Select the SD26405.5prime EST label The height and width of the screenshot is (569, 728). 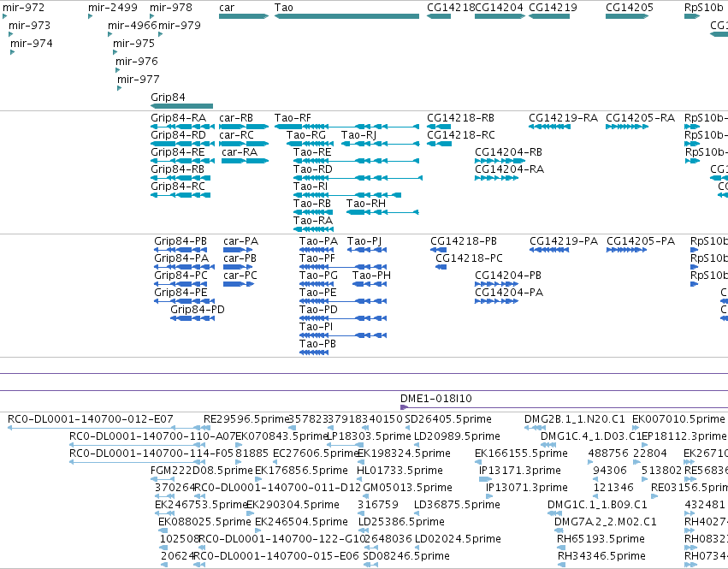click(x=448, y=419)
